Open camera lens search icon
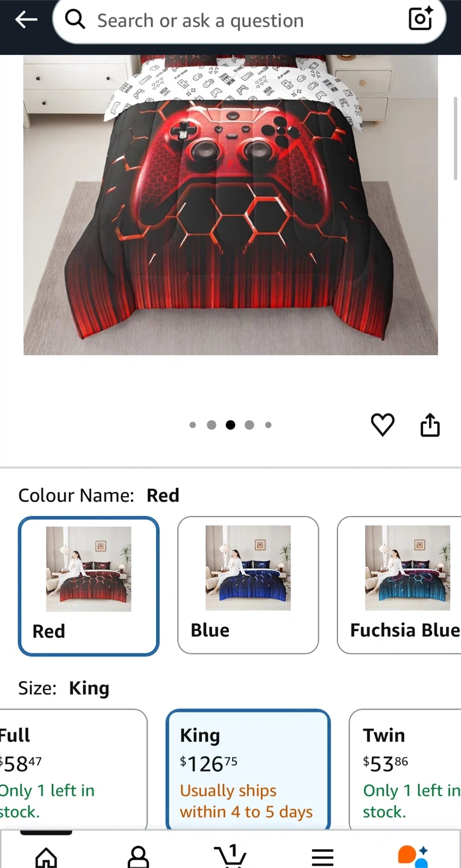Image resolution: width=461 pixels, height=868 pixels. coord(421,19)
